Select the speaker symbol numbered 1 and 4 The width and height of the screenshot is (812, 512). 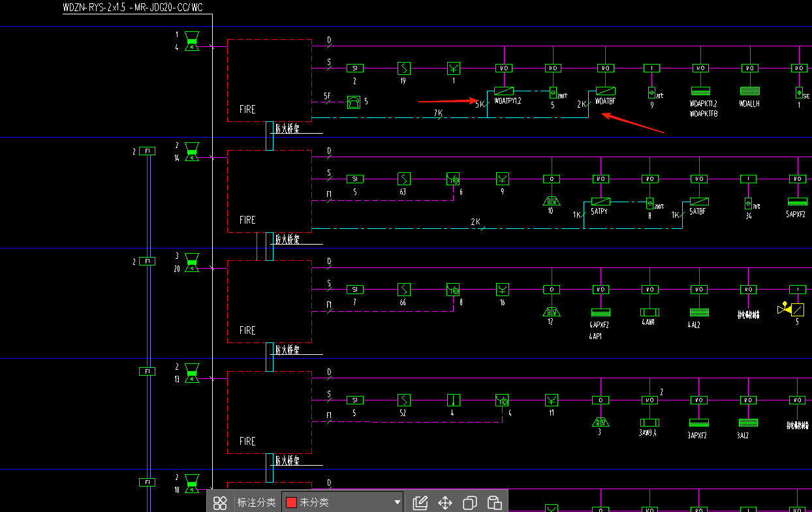pos(192,40)
